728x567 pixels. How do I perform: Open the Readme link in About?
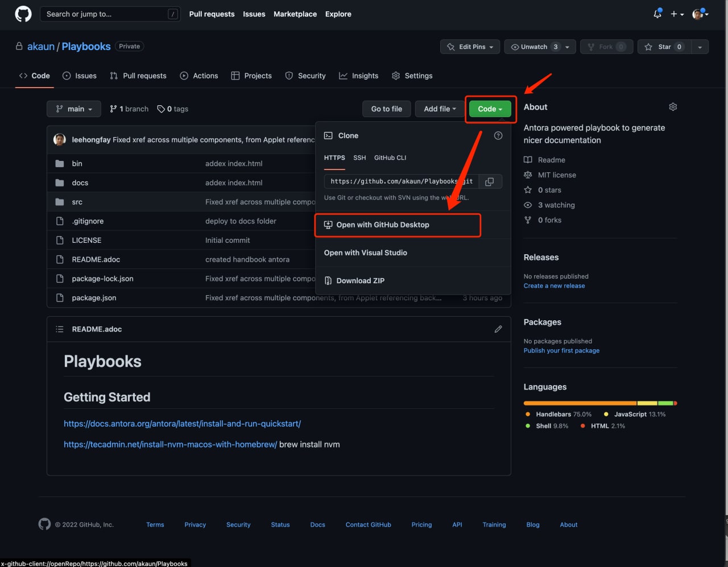point(545,160)
